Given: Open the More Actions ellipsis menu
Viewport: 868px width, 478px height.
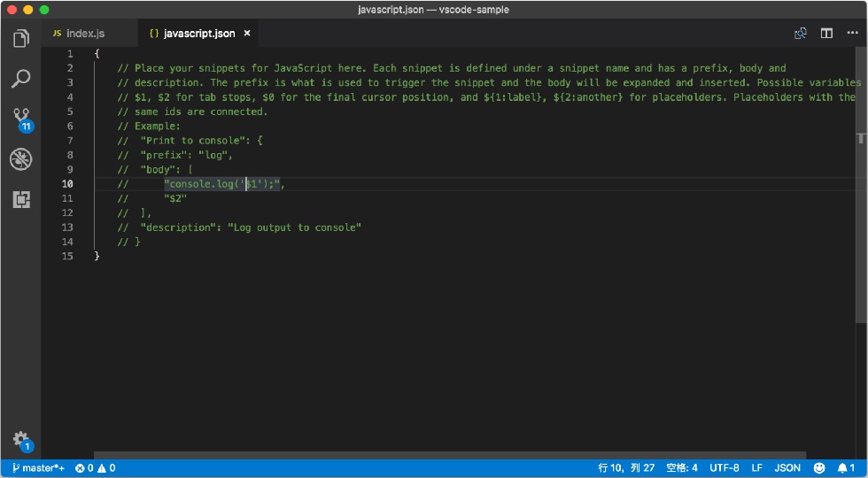Looking at the screenshot, I should (x=852, y=34).
